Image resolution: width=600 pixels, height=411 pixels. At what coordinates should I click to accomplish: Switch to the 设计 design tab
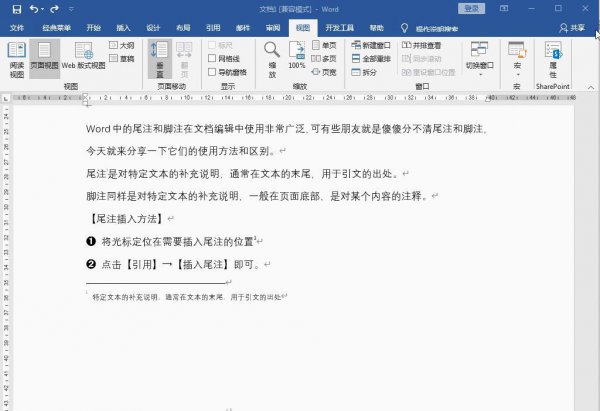click(153, 28)
